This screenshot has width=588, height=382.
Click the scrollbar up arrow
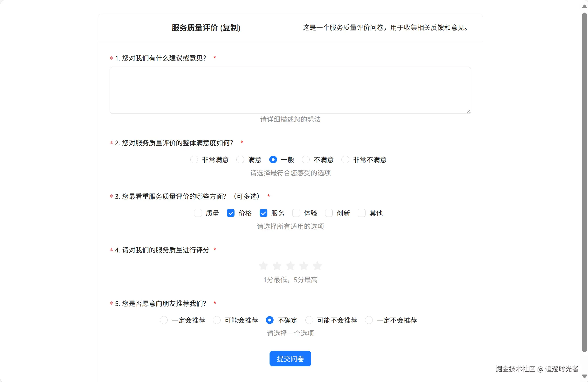[x=585, y=6]
